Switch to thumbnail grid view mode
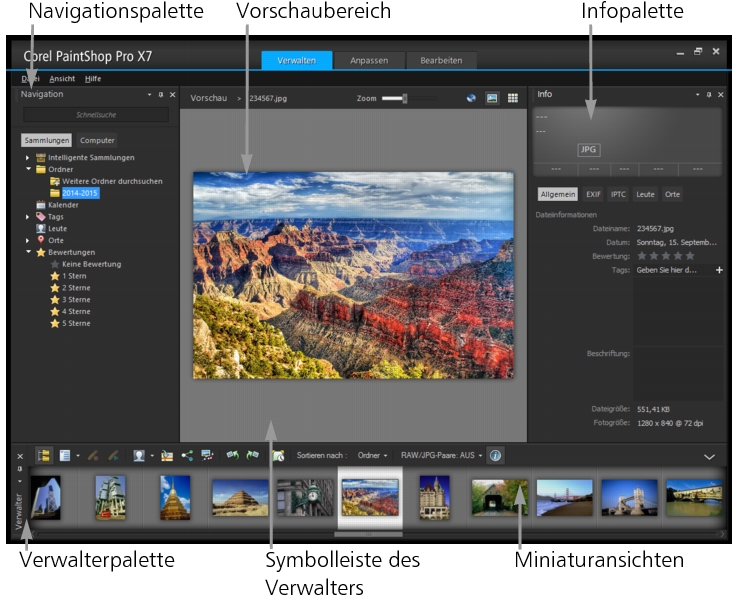Screen dimensions: 738x604 [513, 98]
